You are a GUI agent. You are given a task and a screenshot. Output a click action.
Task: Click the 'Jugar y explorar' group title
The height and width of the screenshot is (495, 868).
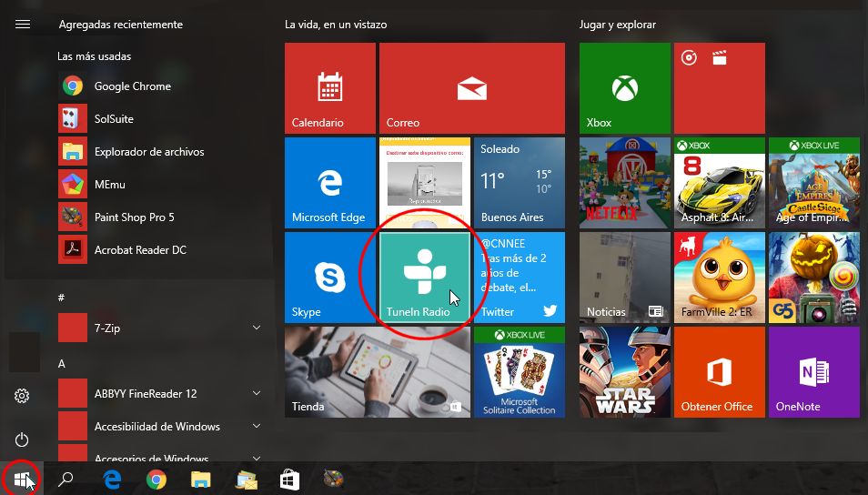(x=618, y=25)
